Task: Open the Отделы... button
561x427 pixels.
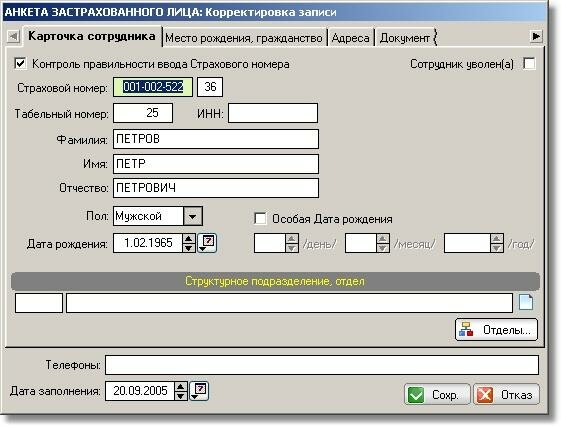Action: [x=496, y=329]
